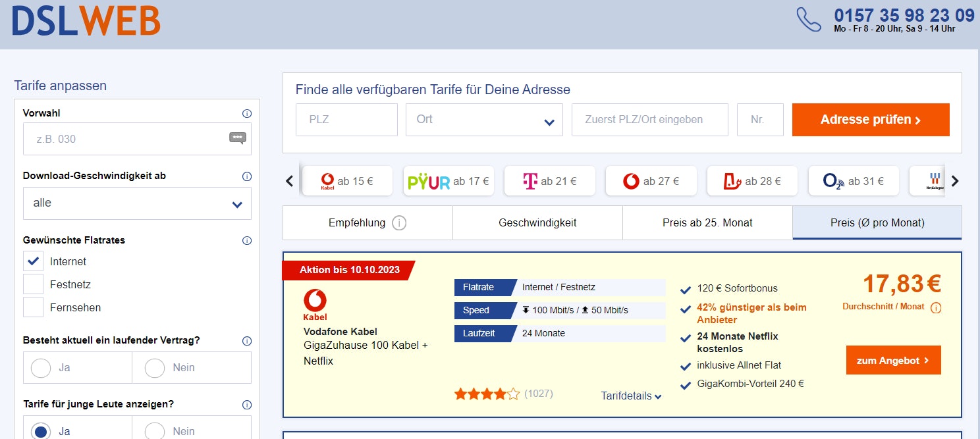980x439 pixels.
Task: Uncheck the Internet flatrate checkbox
Action: pos(34,261)
